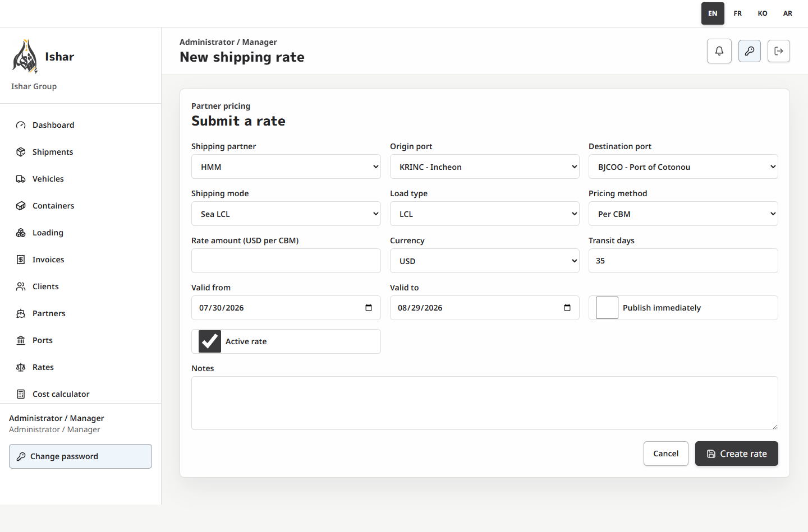Open Cost calculator menu item
This screenshot has width=808, height=532.
81,394
